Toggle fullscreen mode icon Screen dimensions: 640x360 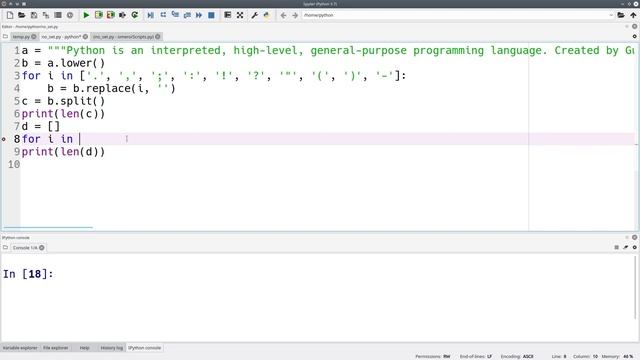240,15
